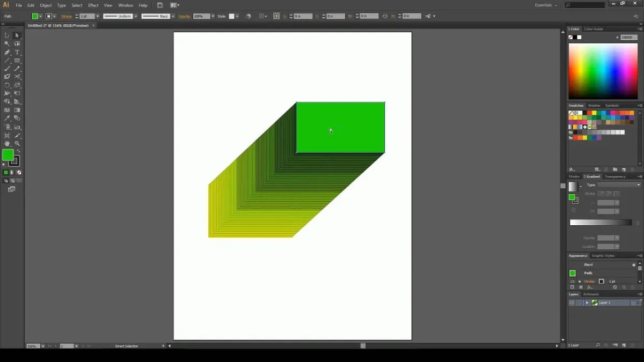Switch to the Transparency tab
Image resolution: width=644 pixels, height=362 pixels.
coord(615,176)
